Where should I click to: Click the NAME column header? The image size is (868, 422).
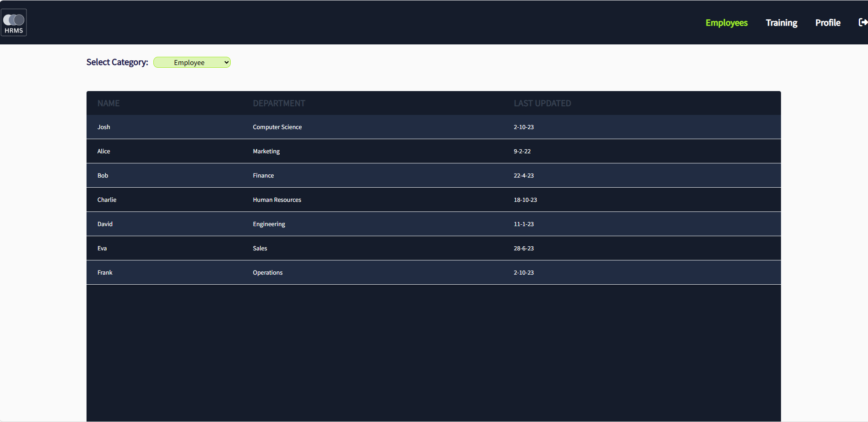108,103
